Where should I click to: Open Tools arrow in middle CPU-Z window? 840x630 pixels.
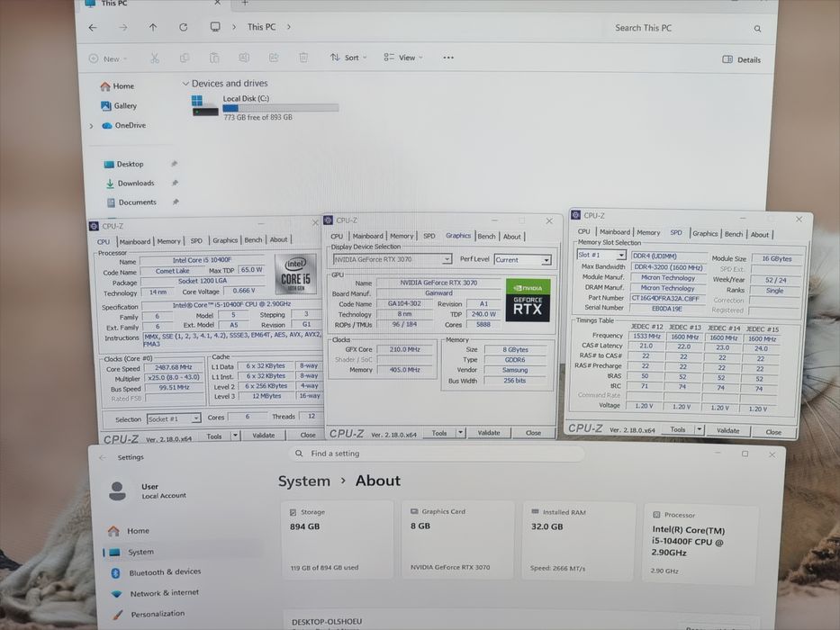(x=460, y=433)
